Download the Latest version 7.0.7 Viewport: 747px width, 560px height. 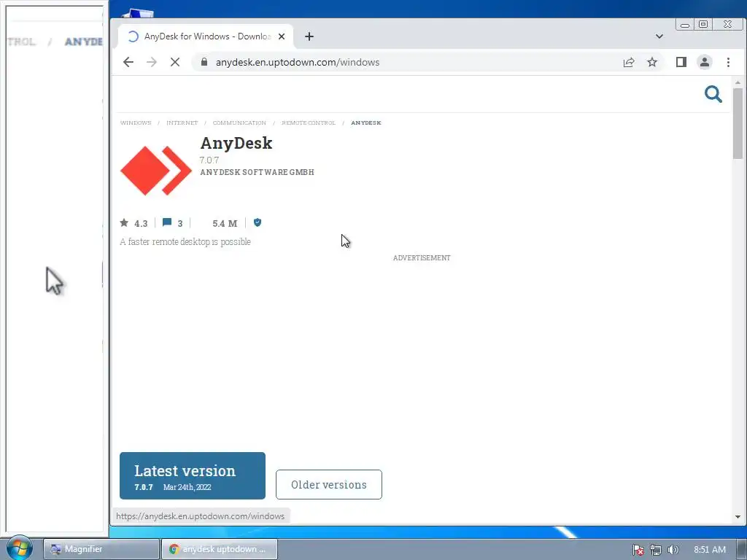point(193,475)
